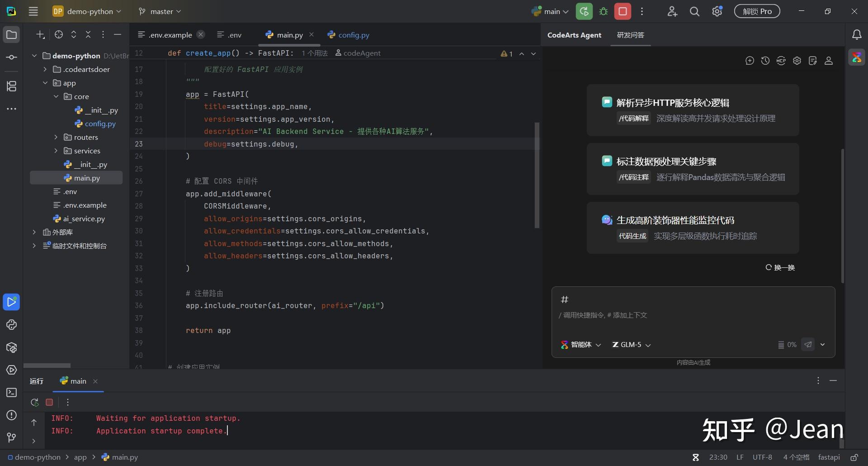The width and height of the screenshot is (868, 466).
Task: Stop process in the Run panel toolbar
Action: pos(49,402)
